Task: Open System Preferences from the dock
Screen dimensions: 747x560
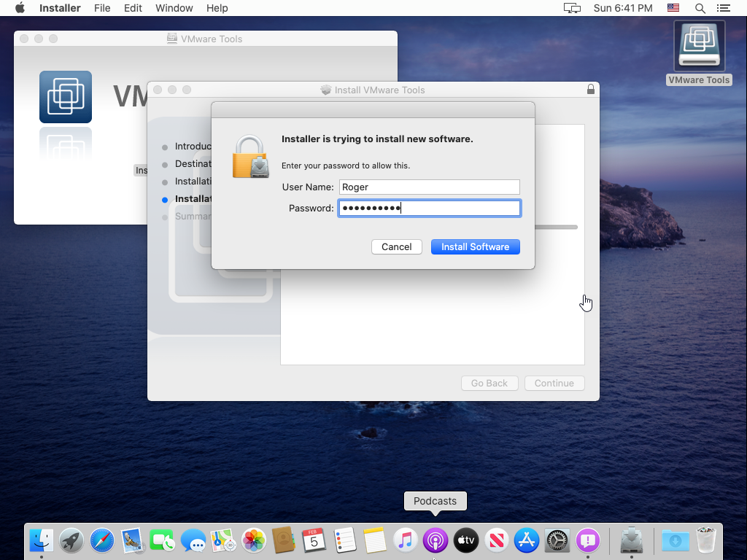Action: click(x=557, y=540)
